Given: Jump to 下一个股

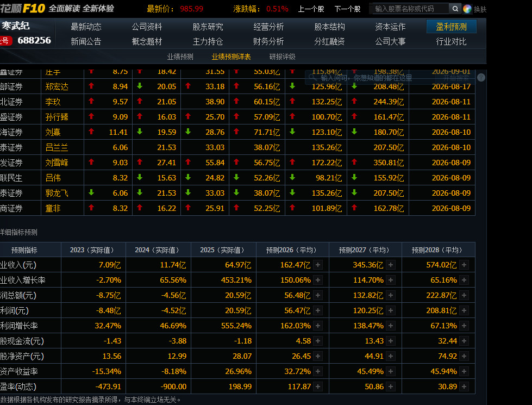Looking at the screenshot, I should coord(347,9).
